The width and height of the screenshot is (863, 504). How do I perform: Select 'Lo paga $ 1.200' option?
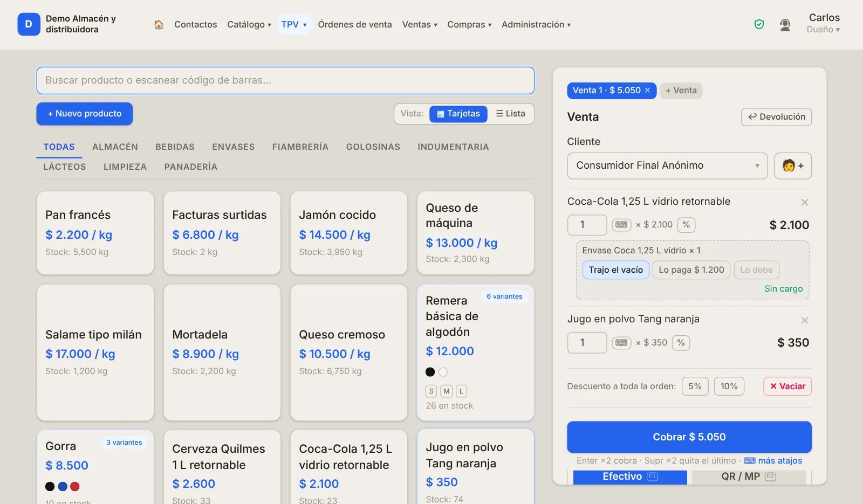691,270
